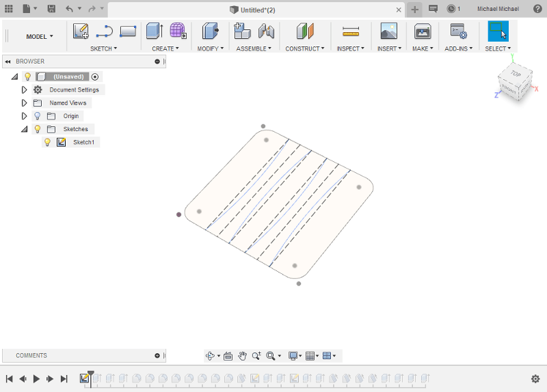
Task: Click the Extrude tool icon
Action: pyautogui.click(x=155, y=31)
